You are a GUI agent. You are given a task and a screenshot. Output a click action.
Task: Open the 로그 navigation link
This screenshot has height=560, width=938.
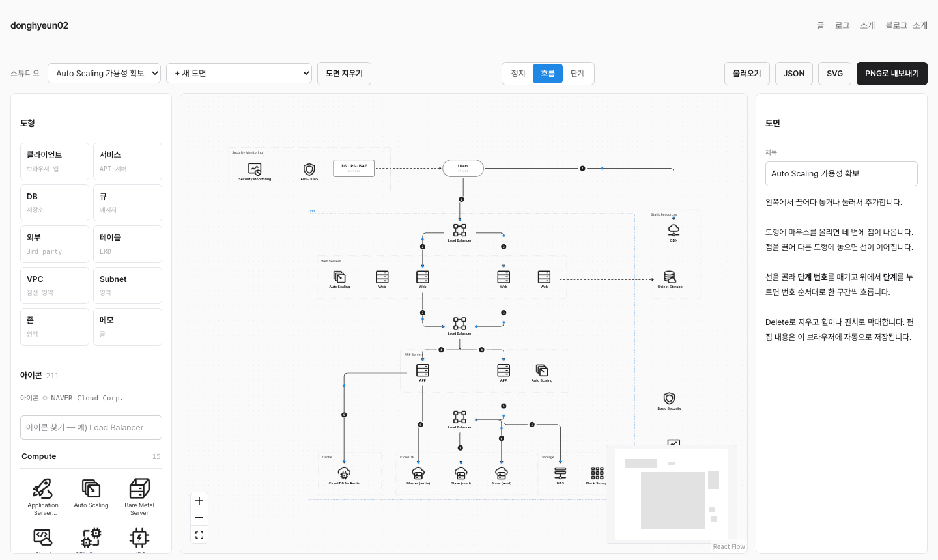pos(842,25)
